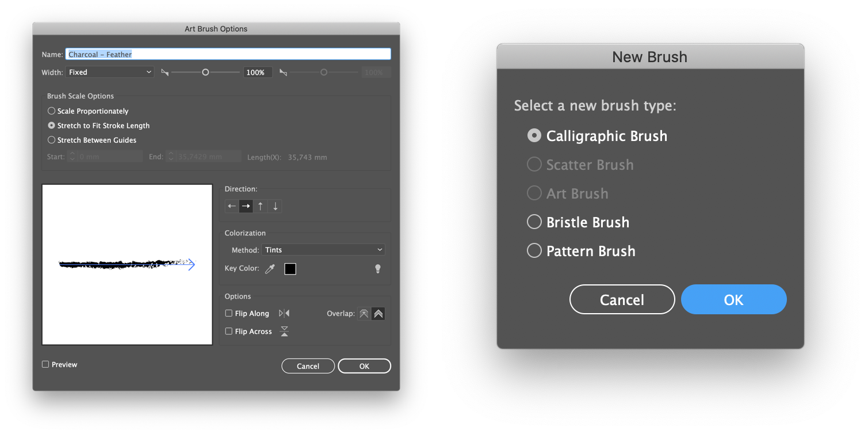Click the greyed-out second 100% field
This screenshot has height=434, width=868.
pyautogui.click(x=376, y=73)
